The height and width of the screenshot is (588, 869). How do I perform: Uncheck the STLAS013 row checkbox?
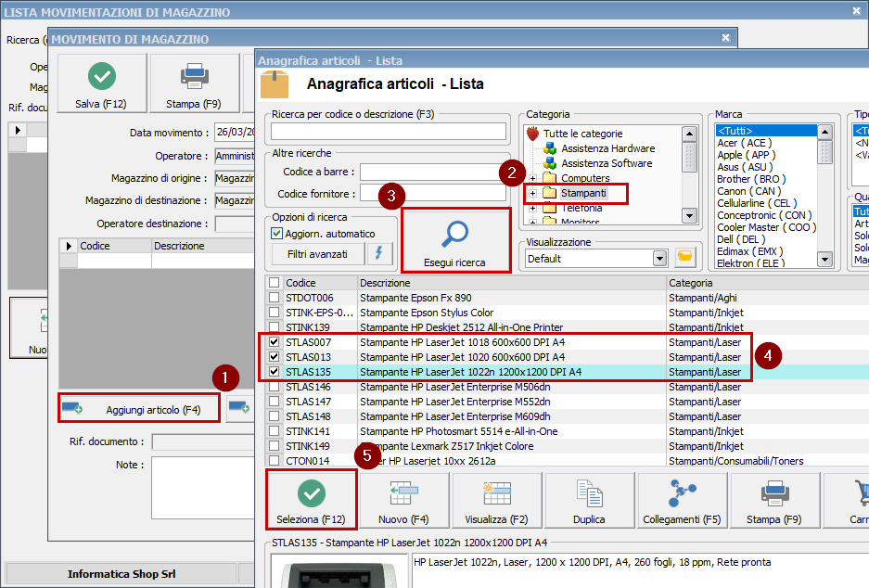[x=274, y=357]
